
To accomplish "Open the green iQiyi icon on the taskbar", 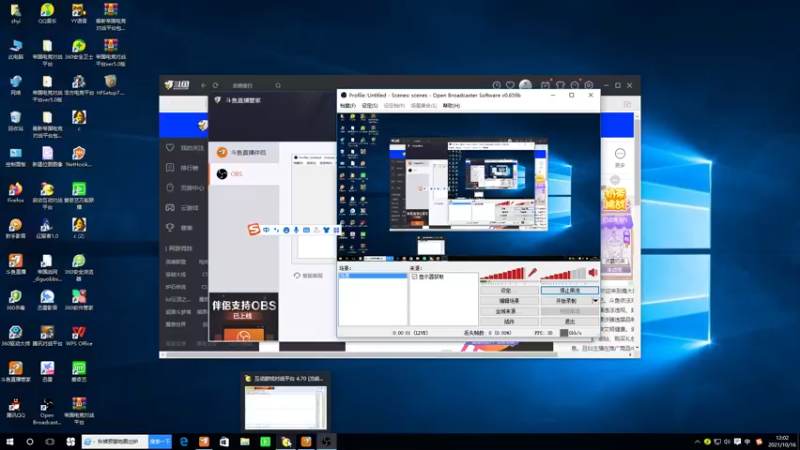I will point(265,442).
